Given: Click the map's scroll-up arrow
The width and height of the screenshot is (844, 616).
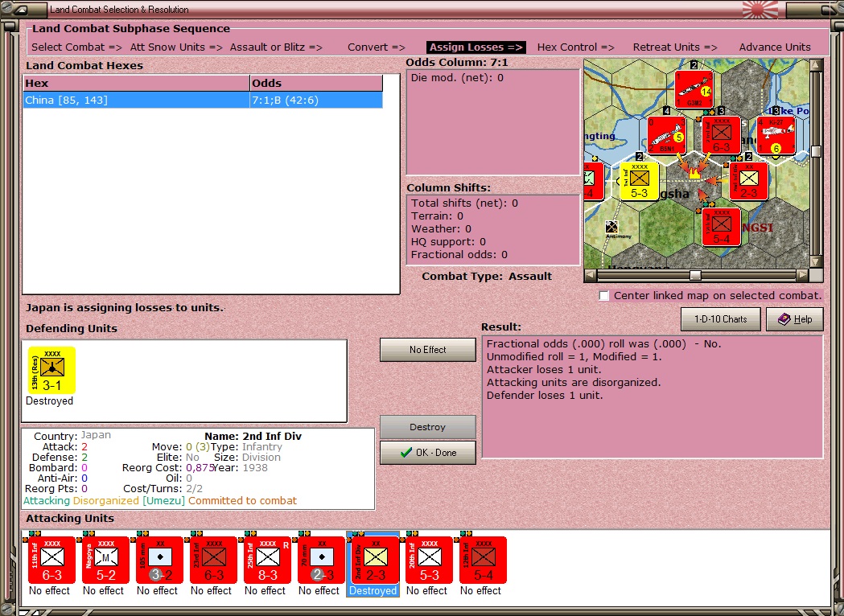Looking at the screenshot, I should coord(816,65).
